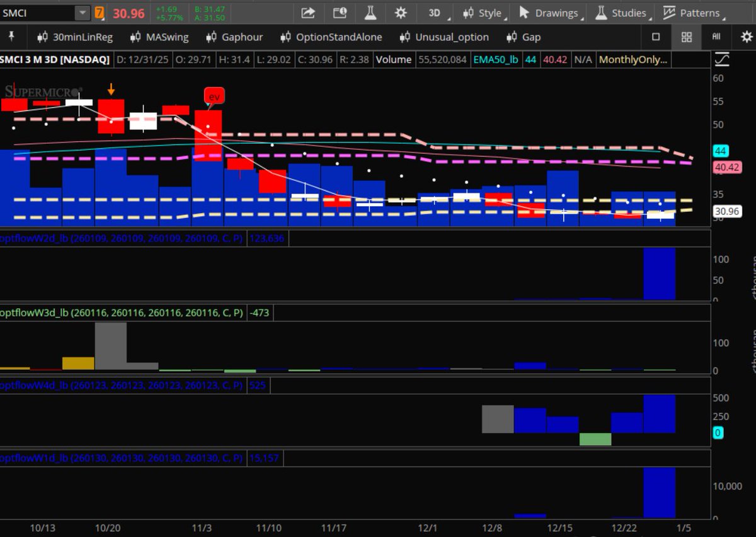The height and width of the screenshot is (537, 756).
Task: Load the Unusual_option study set
Action: pos(444,37)
